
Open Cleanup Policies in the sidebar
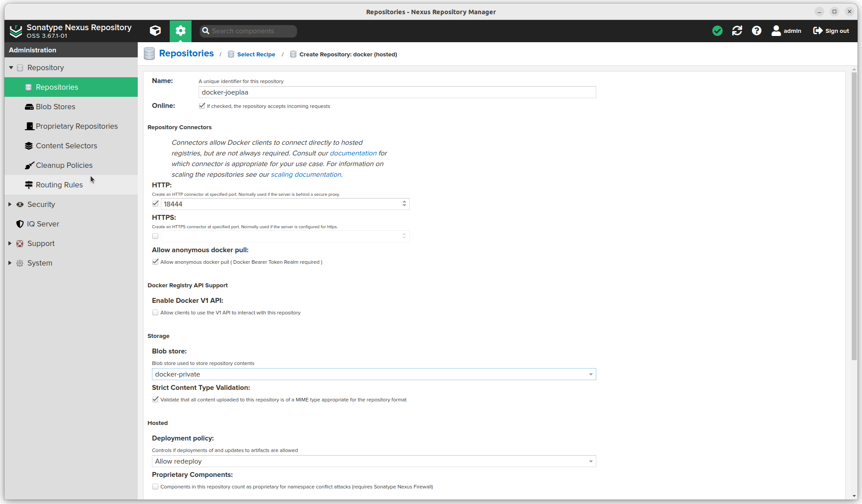[71, 165]
